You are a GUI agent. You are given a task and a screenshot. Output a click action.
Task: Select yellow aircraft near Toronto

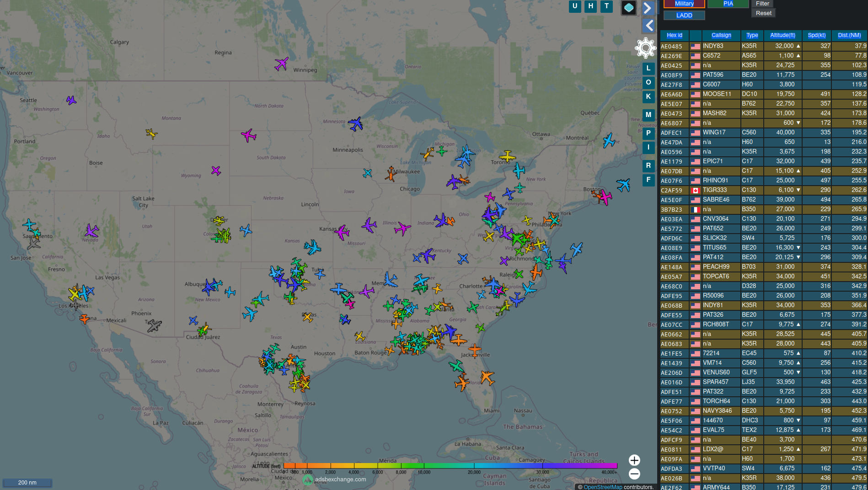(x=507, y=157)
